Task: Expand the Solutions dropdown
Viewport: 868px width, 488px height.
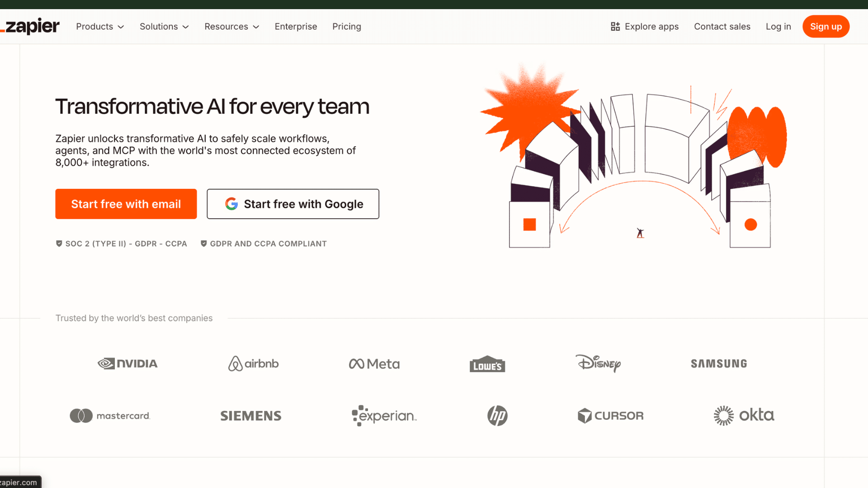Action: [x=164, y=26]
